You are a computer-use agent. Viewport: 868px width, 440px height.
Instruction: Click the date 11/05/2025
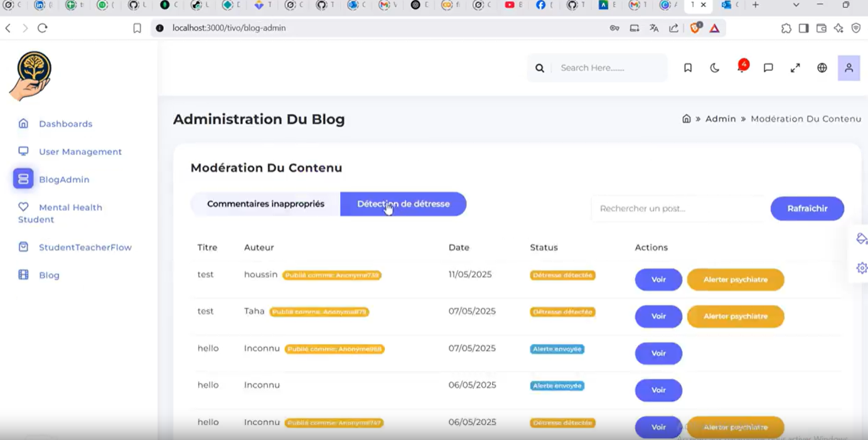(470, 274)
